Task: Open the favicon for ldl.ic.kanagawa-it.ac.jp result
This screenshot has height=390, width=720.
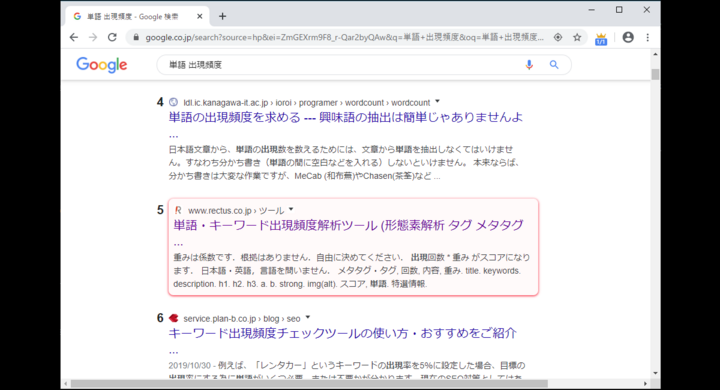Action: click(173, 102)
